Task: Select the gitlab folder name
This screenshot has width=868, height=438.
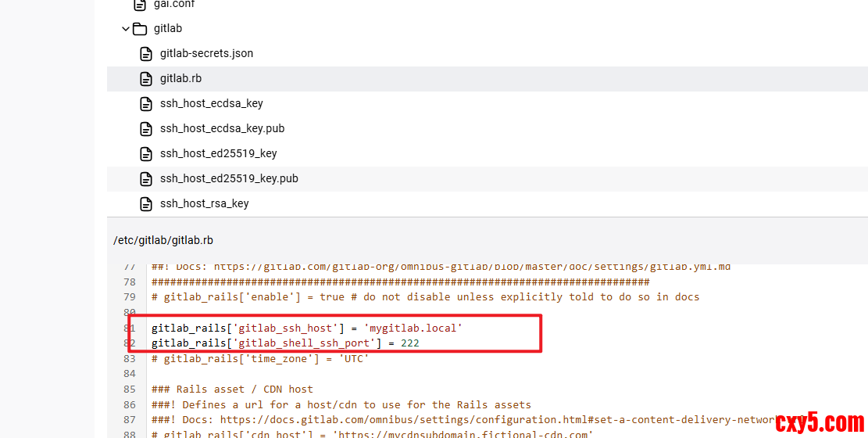Action: [168, 29]
